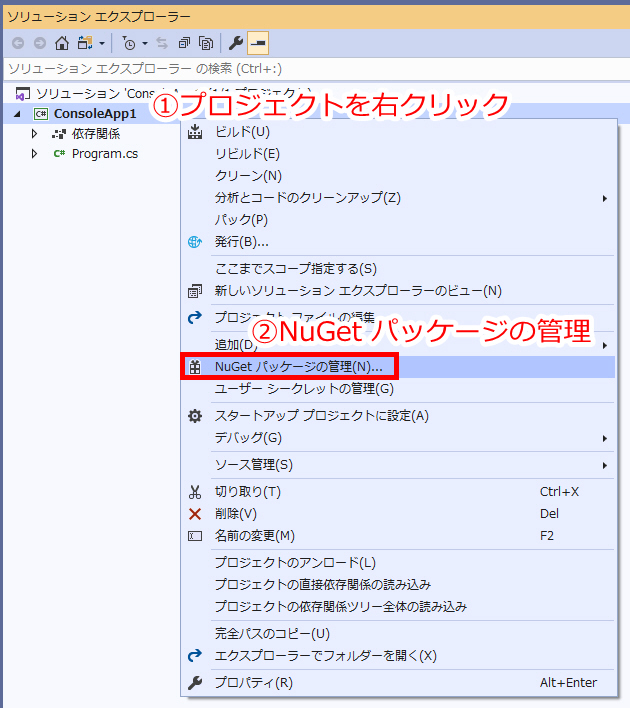Screen dimensions: 630x708
Task: Click the build icon beside ビルド(U)
Action: (195, 132)
